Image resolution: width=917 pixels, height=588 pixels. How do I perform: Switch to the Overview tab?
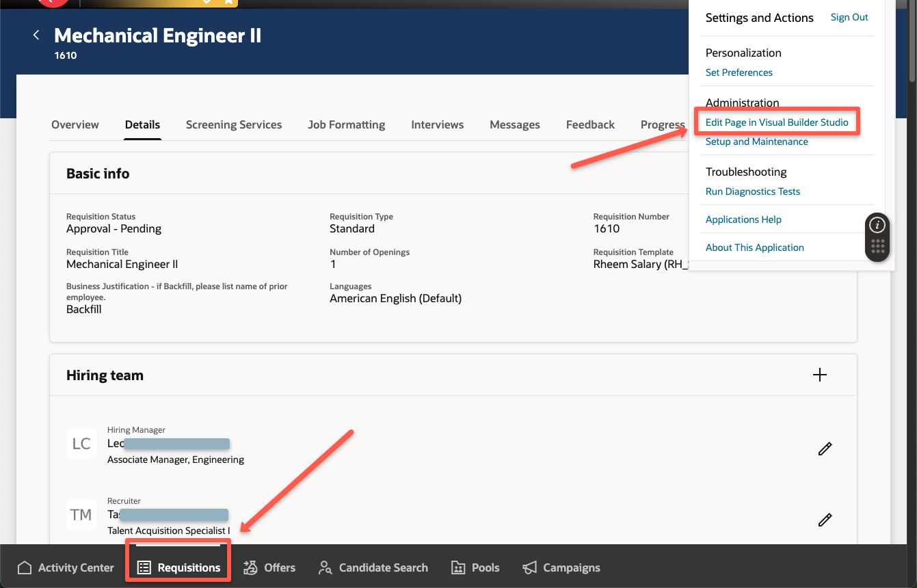tap(75, 124)
